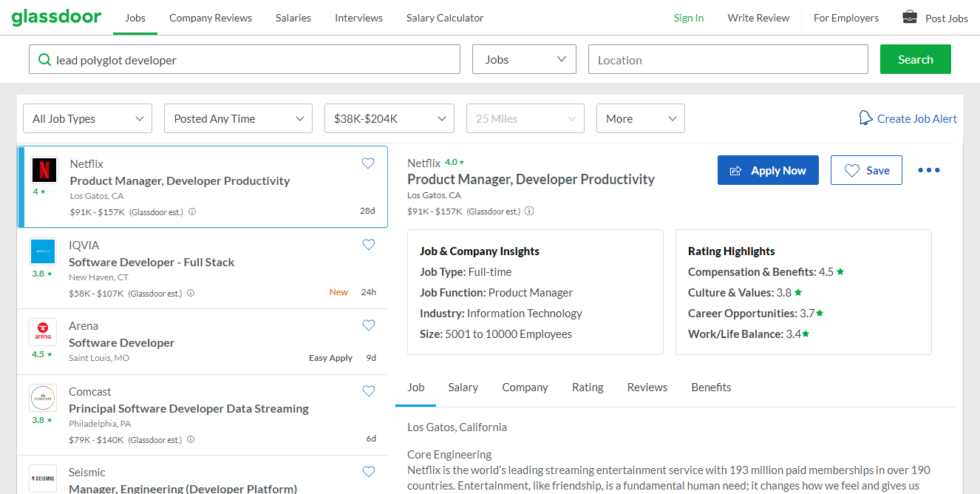Open Company Reviews in top navigation
980x494 pixels.
pyautogui.click(x=211, y=18)
